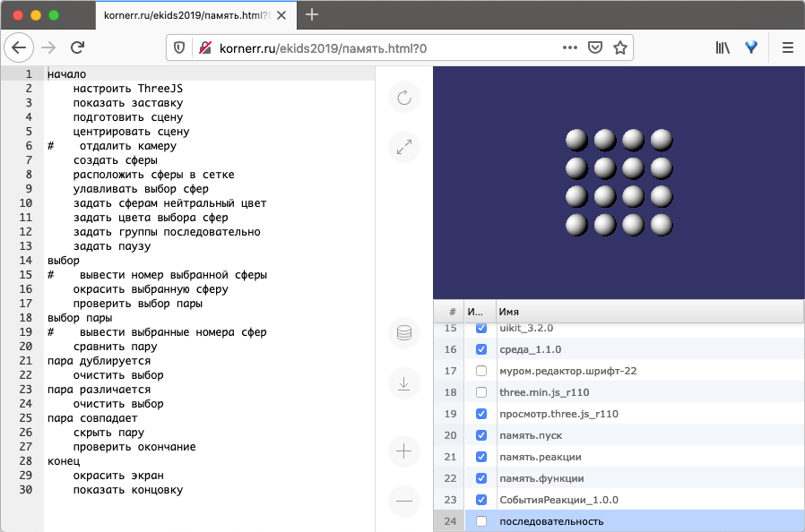Bookmark this page with star icon

coord(619,47)
